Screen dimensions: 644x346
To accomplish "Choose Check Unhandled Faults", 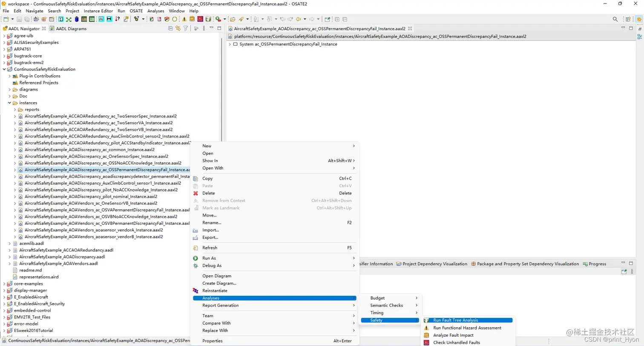I will 457,343.
